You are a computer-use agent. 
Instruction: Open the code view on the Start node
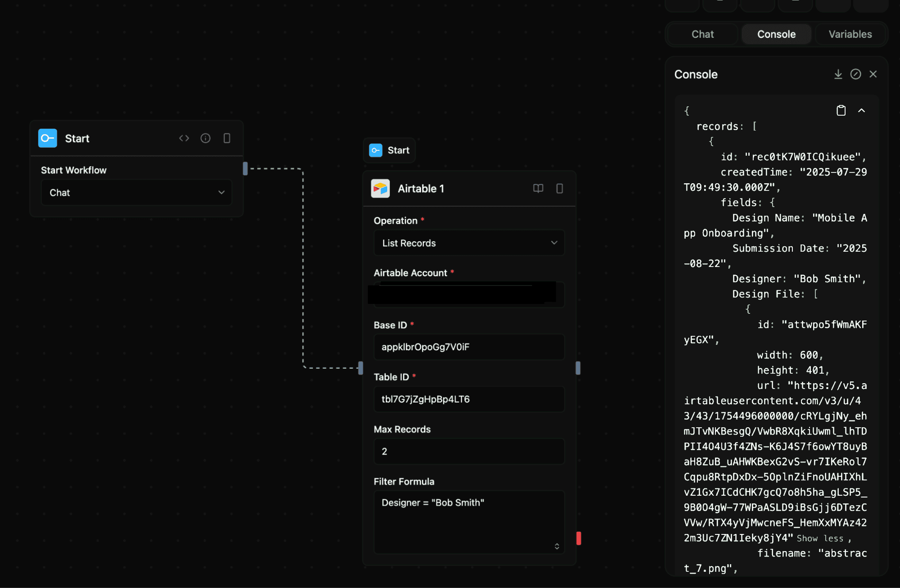coord(184,138)
